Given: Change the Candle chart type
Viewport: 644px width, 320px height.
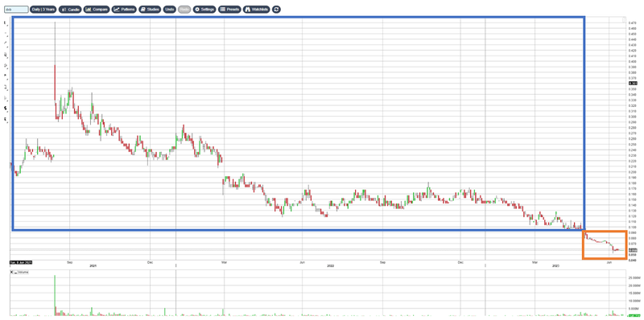Looking at the screenshot, I should (70, 9).
